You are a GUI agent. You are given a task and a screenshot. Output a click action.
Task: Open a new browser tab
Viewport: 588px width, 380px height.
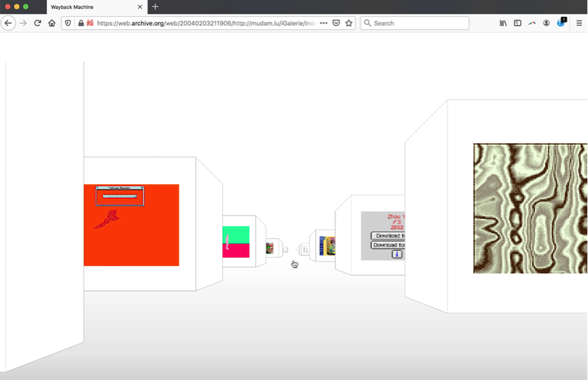click(155, 7)
